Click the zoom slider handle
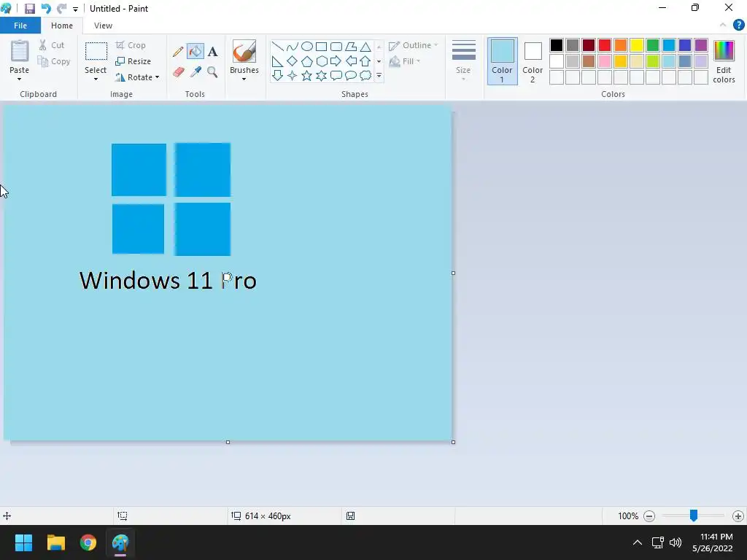 694,516
